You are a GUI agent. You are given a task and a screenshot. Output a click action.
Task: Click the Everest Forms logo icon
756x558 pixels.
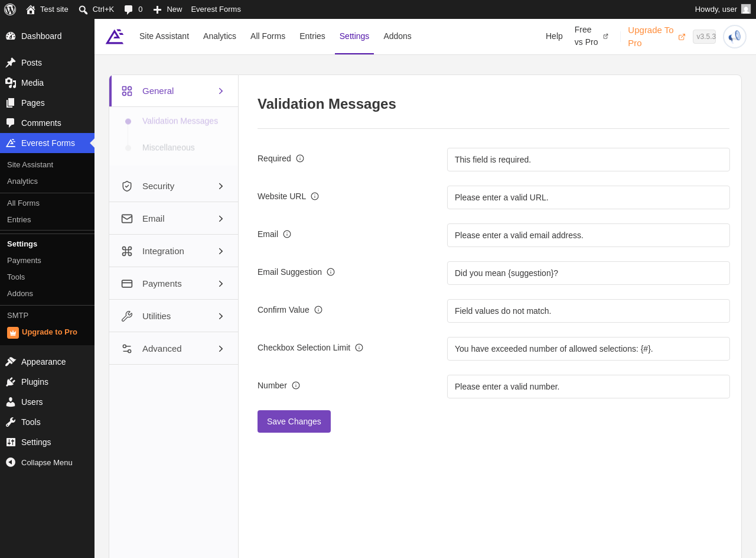pos(115,36)
